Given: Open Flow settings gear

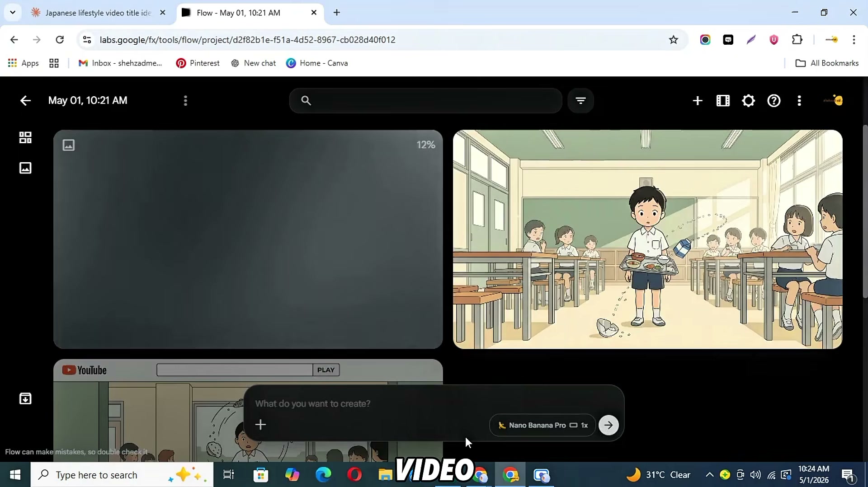Looking at the screenshot, I should click(x=749, y=100).
